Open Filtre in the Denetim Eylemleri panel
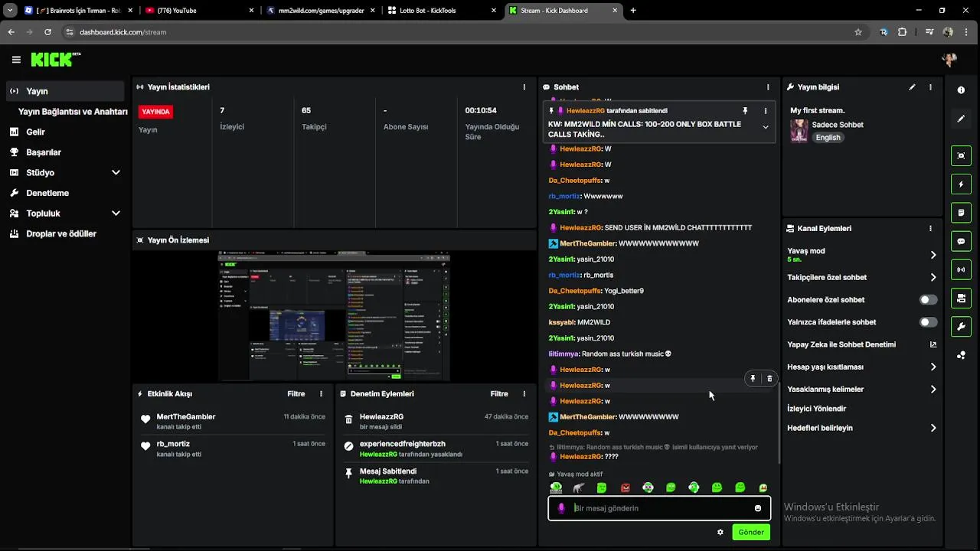The height and width of the screenshot is (551, 980). tap(499, 394)
